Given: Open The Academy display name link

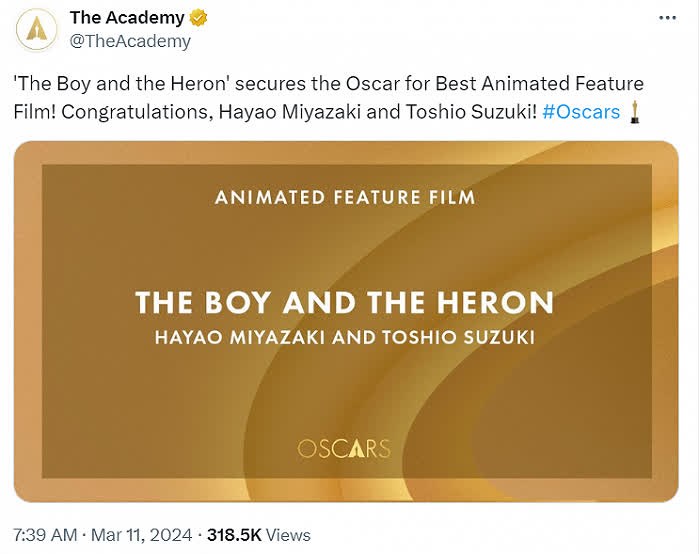Looking at the screenshot, I should coord(127,18).
